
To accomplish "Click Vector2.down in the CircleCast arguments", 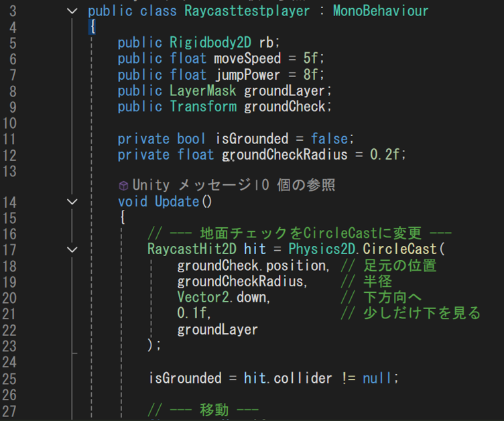I will point(223,297).
